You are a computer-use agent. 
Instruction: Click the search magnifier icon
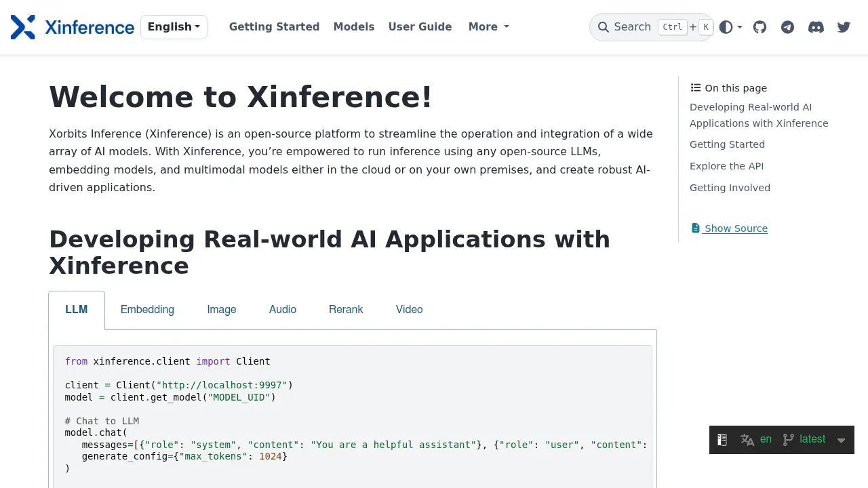[603, 27]
